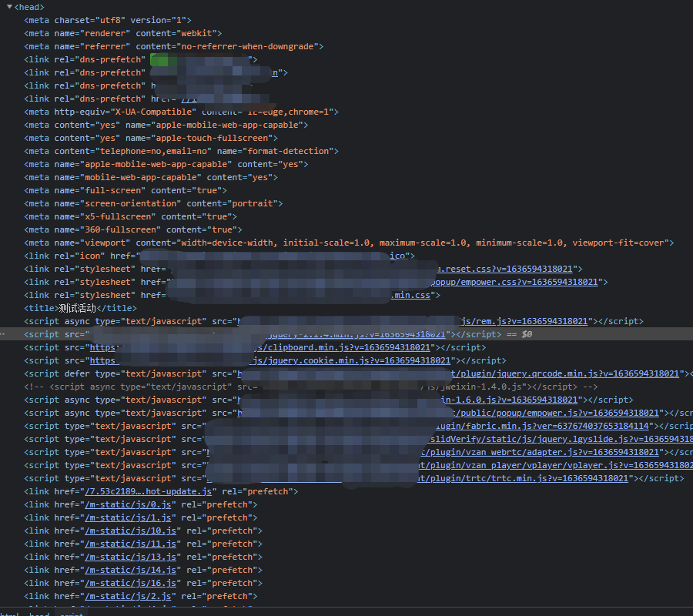Open the fabric.min.js script link
Screen dimensions: 693x616
click(542, 426)
